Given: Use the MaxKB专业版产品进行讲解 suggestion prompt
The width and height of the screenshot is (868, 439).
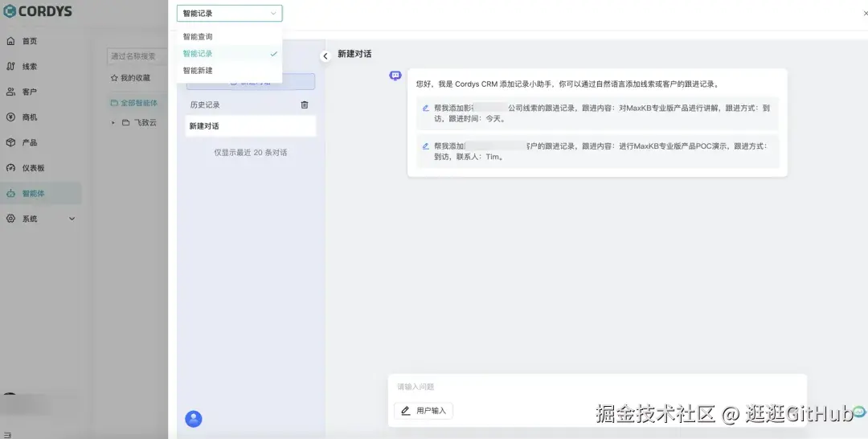Looking at the screenshot, I should point(597,113).
